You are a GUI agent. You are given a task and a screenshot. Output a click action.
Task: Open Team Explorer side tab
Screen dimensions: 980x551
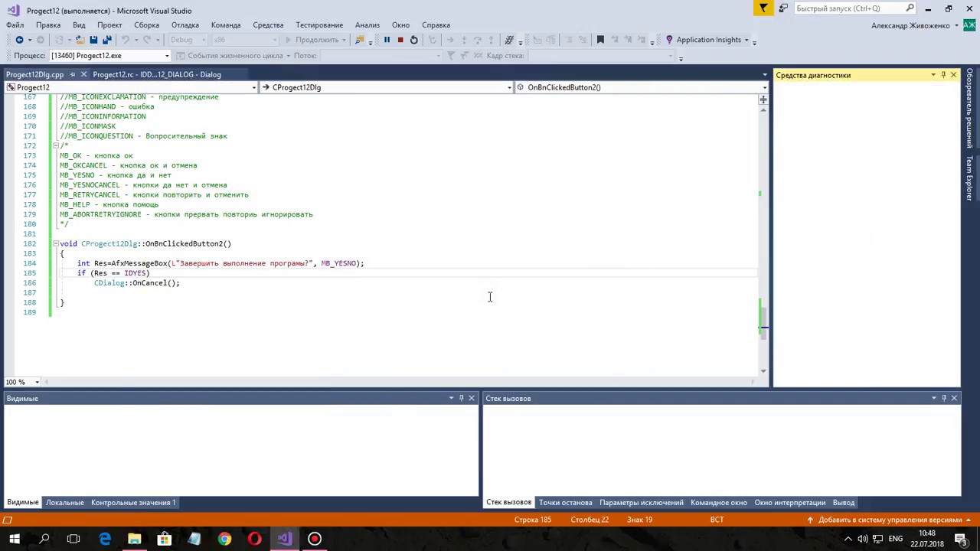point(969,178)
